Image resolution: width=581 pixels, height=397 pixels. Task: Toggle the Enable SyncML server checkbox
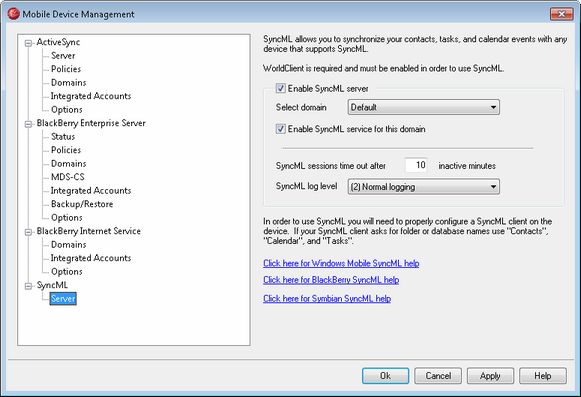click(x=280, y=88)
